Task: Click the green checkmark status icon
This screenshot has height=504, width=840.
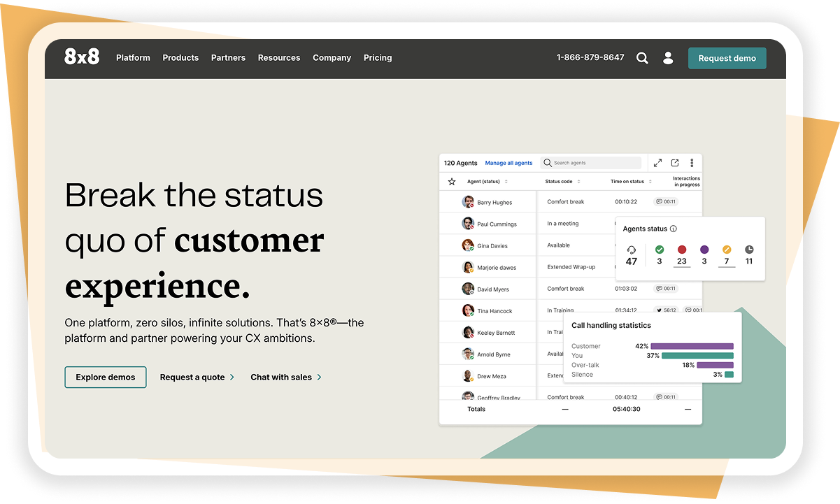Action: (x=660, y=250)
